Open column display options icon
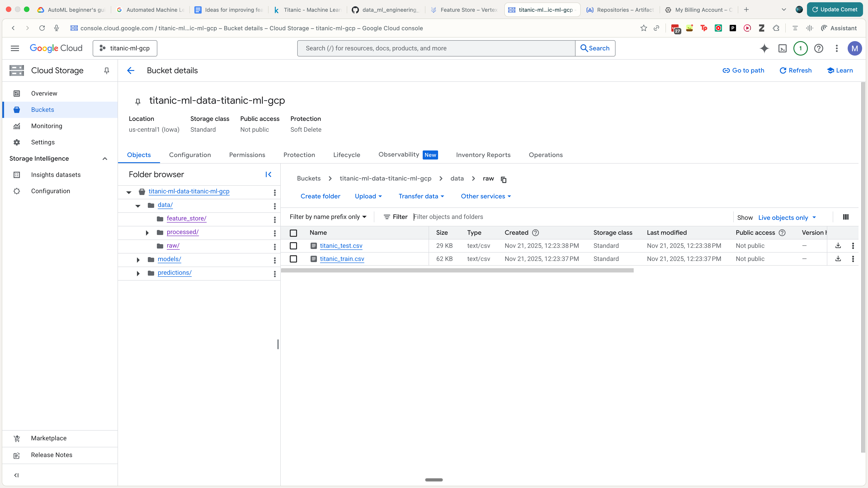Screen dimensions: 868x488 (x=845, y=217)
